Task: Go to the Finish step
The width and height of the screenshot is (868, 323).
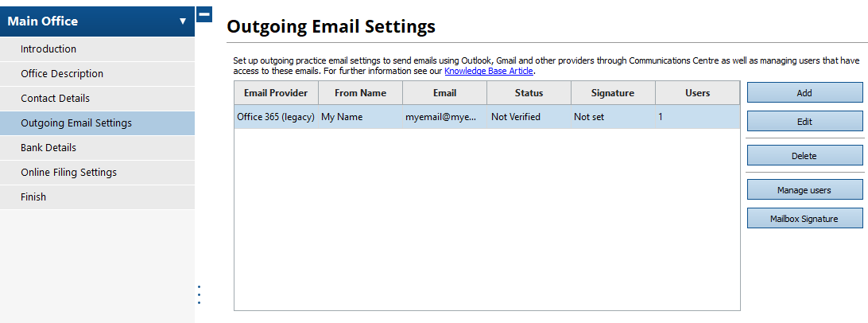Action: coord(33,197)
